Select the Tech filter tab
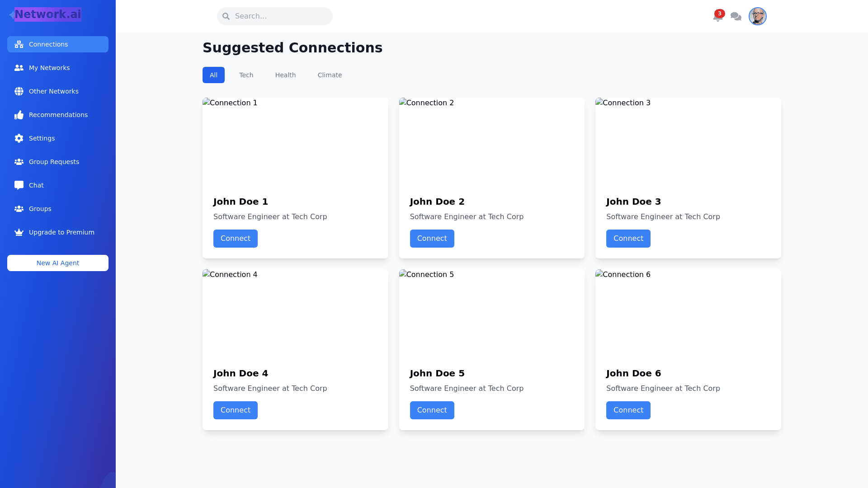868x488 pixels. pos(246,75)
